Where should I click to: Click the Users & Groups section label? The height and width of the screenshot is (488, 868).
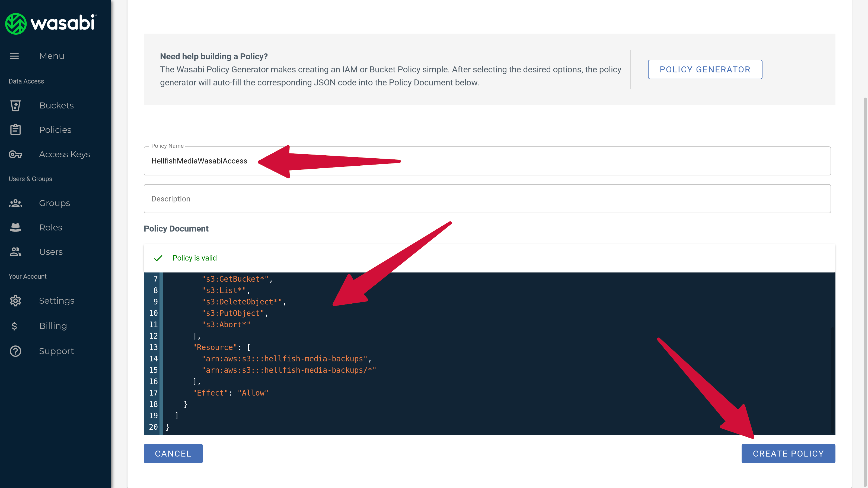(30, 179)
